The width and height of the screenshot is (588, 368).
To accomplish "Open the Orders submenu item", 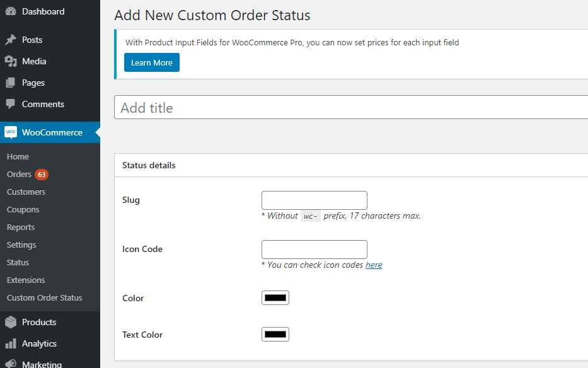I will (x=19, y=174).
